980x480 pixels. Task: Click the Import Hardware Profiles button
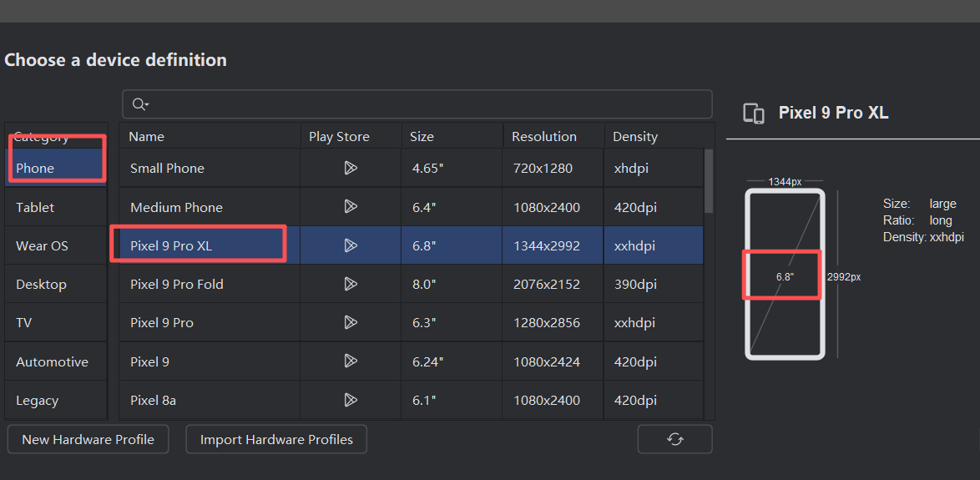point(276,439)
